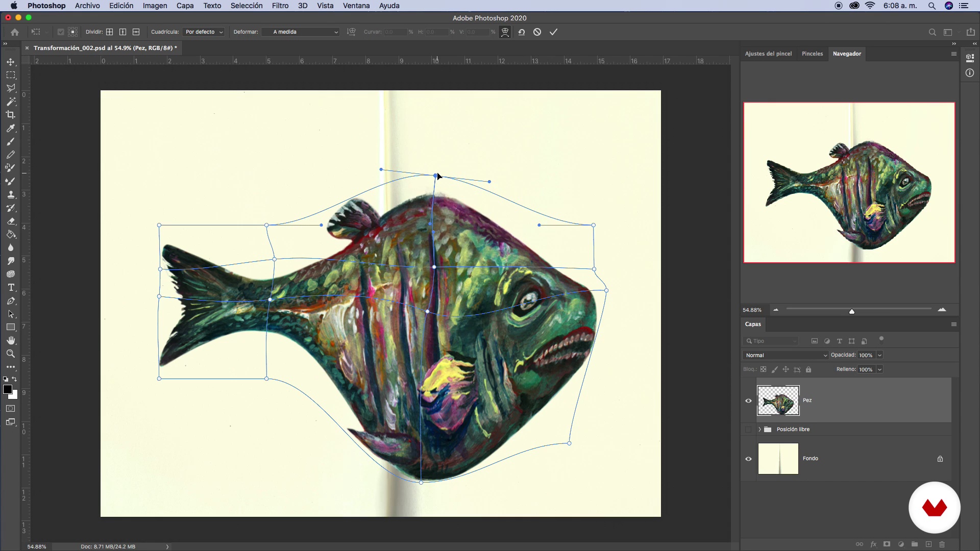Open the Tipo layer filter dropdown
980x551 pixels.
(771, 341)
